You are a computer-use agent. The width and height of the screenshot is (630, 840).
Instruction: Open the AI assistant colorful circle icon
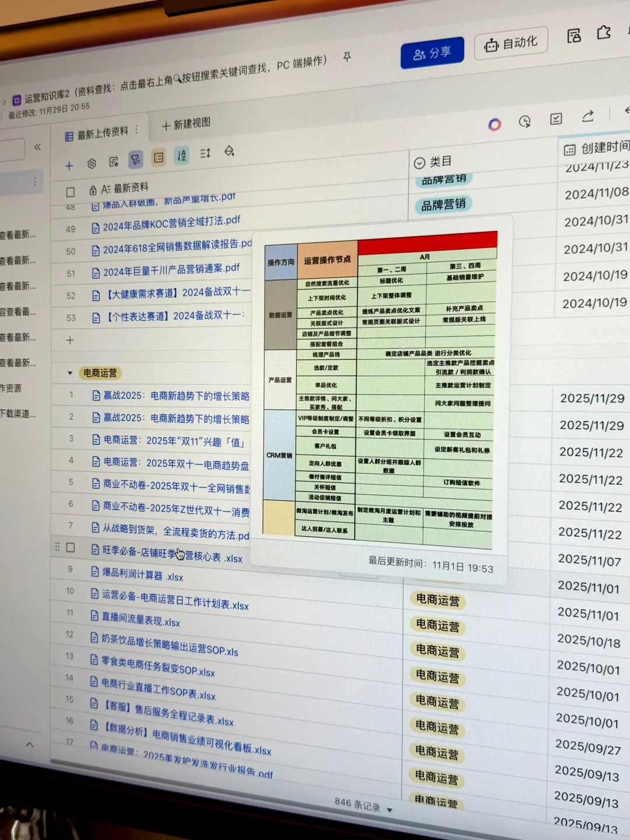496,124
